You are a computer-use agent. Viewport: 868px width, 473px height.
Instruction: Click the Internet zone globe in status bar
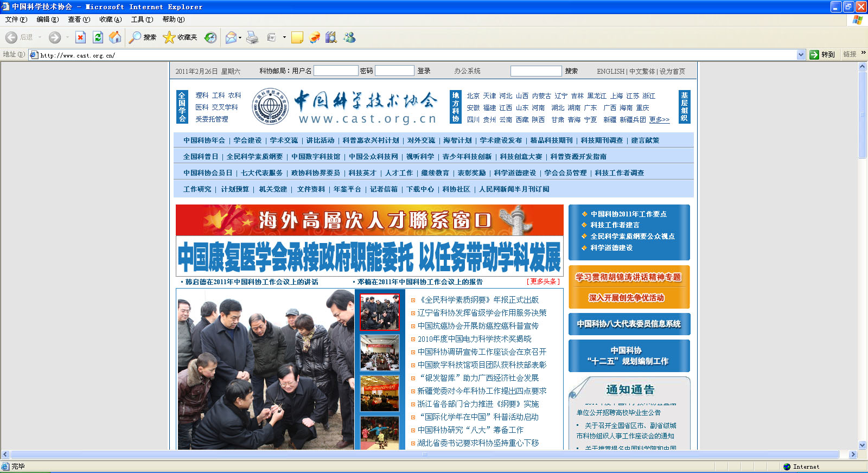pyautogui.click(x=787, y=466)
